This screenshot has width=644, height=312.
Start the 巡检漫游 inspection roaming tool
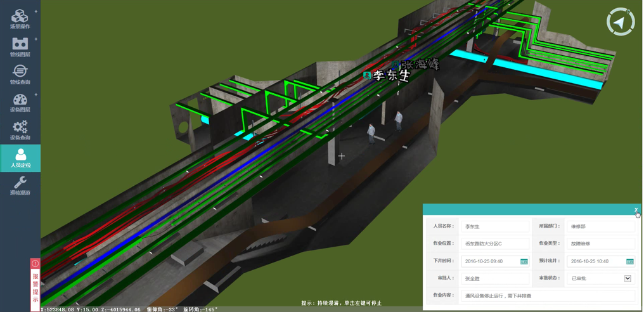pos(20,186)
